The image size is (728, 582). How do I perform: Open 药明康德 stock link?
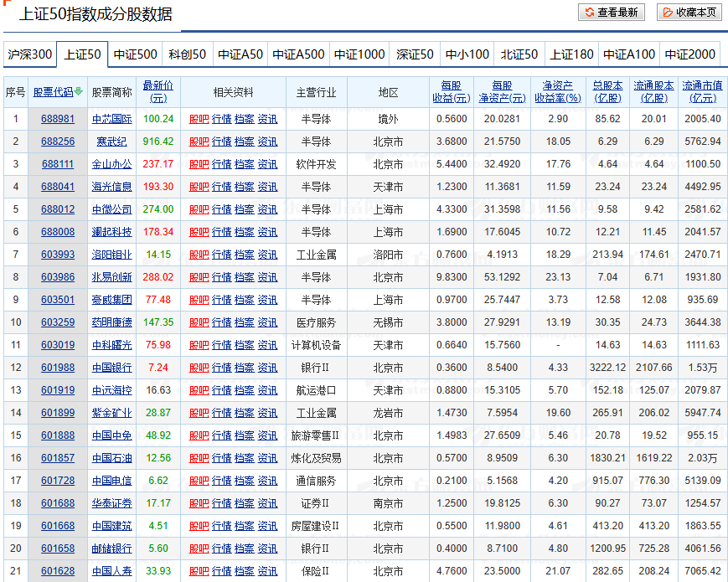click(112, 322)
